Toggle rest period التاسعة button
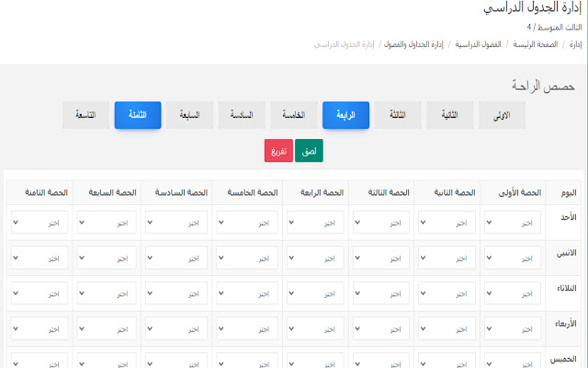This screenshot has width=588, height=368. tap(85, 115)
